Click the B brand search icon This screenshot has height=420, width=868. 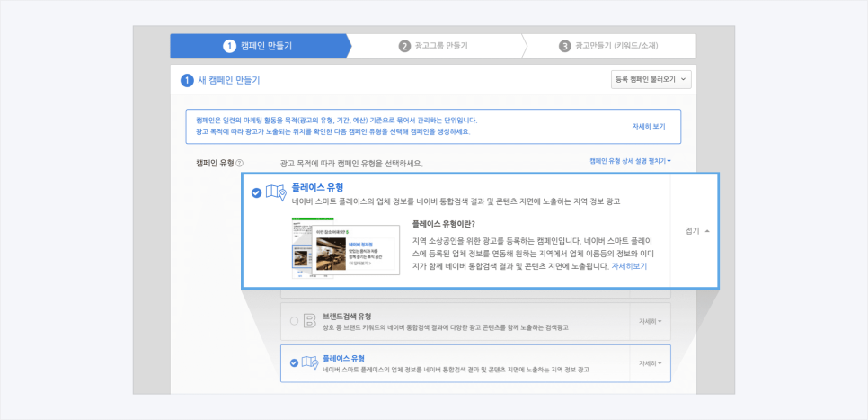(310, 321)
